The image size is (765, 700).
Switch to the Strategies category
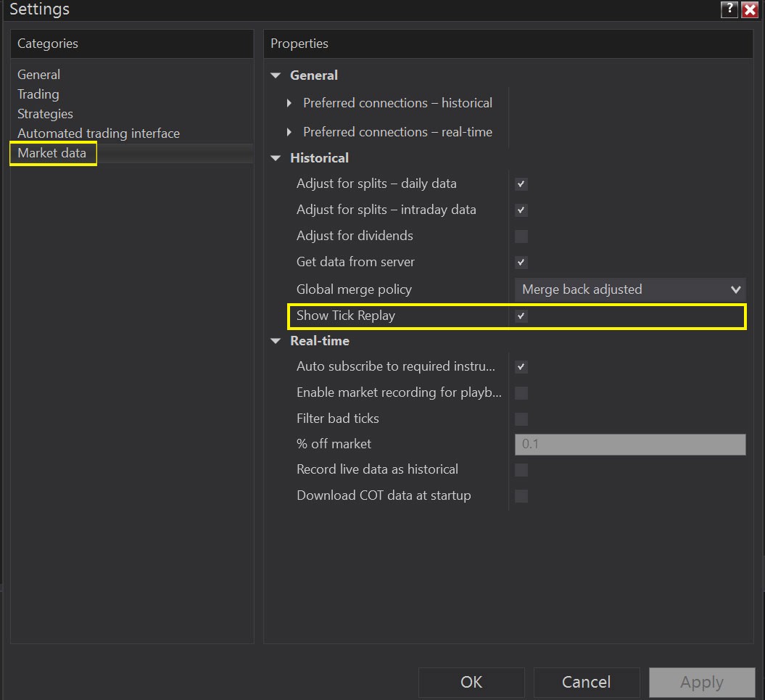click(x=45, y=113)
